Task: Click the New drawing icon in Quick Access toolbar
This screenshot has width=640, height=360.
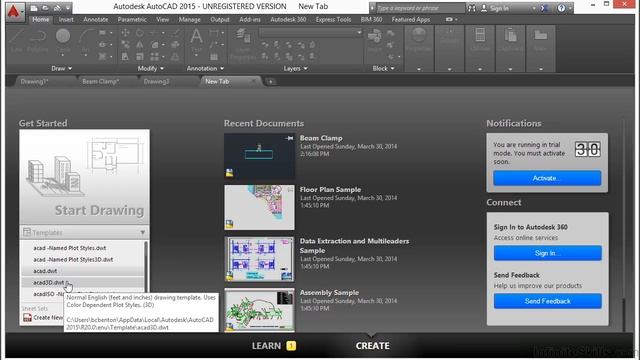Action: (34, 8)
